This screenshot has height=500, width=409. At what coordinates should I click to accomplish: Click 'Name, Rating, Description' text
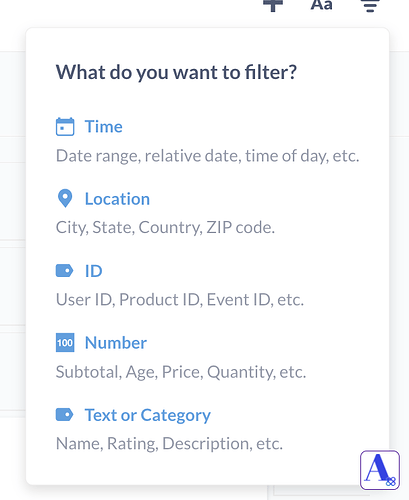tap(169, 444)
